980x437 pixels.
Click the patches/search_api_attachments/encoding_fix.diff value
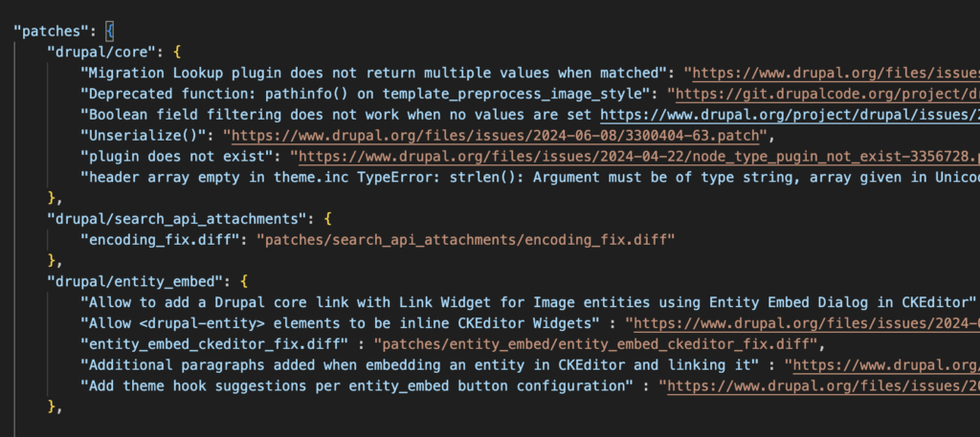(x=466, y=240)
